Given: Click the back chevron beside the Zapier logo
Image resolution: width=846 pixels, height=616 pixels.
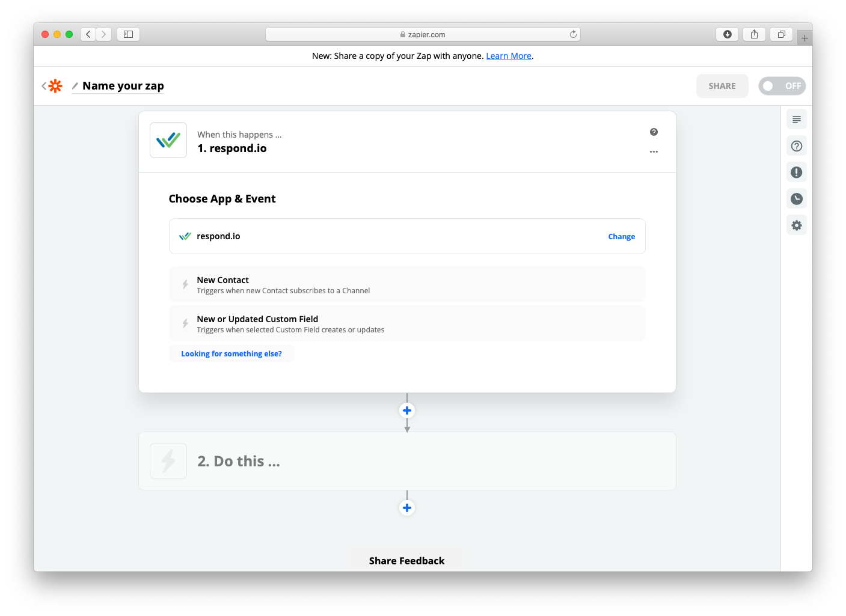Looking at the screenshot, I should (44, 86).
